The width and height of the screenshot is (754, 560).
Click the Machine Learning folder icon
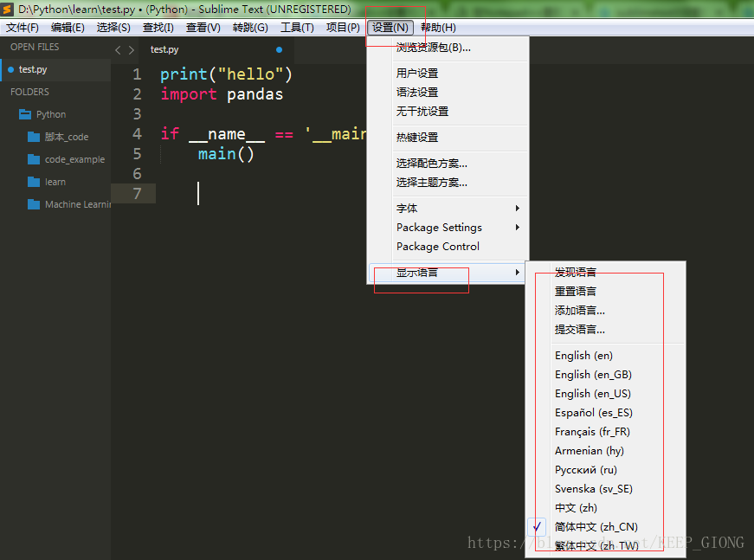pos(34,205)
